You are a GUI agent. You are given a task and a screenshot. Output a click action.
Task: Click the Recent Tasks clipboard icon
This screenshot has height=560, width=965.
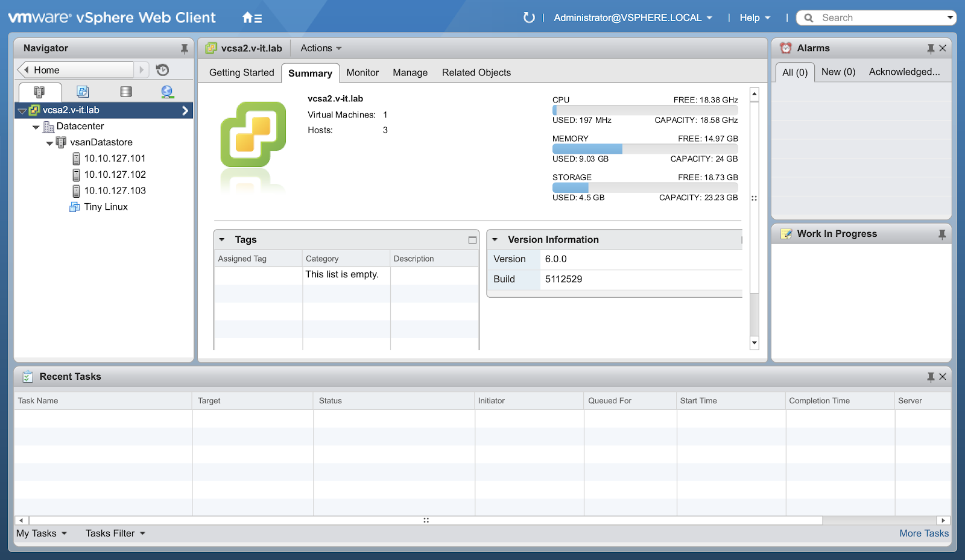pyautogui.click(x=28, y=377)
